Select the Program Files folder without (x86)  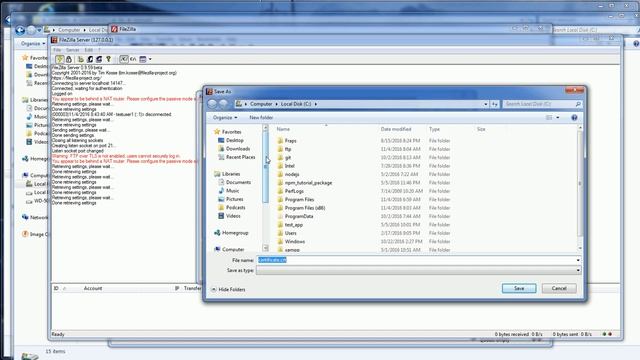tap(300, 200)
